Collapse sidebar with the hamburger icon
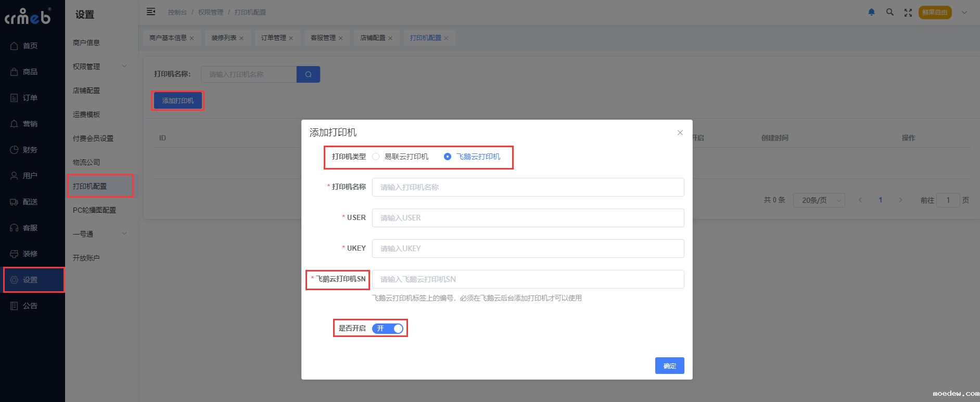 click(x=151, y=11)
